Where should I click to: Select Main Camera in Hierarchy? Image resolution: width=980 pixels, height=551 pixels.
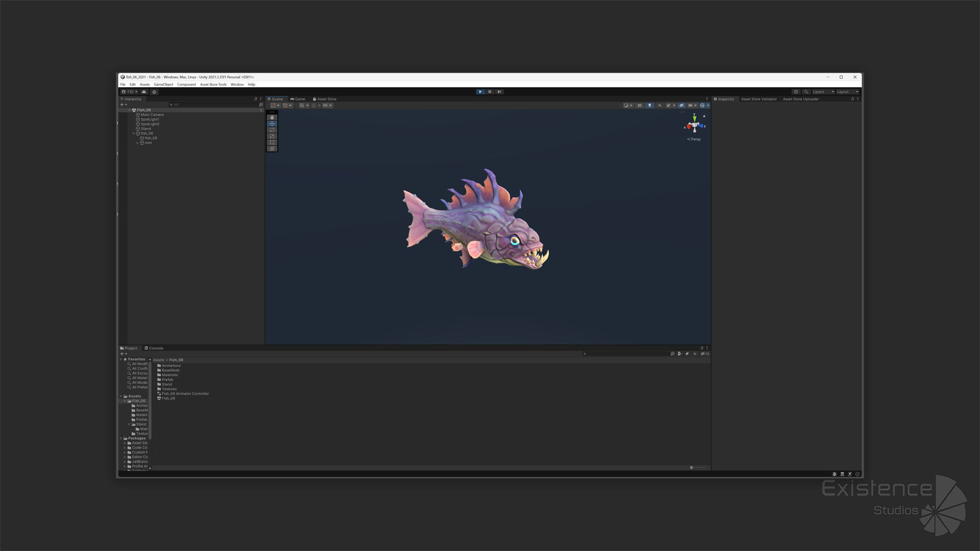coord(152,115)
